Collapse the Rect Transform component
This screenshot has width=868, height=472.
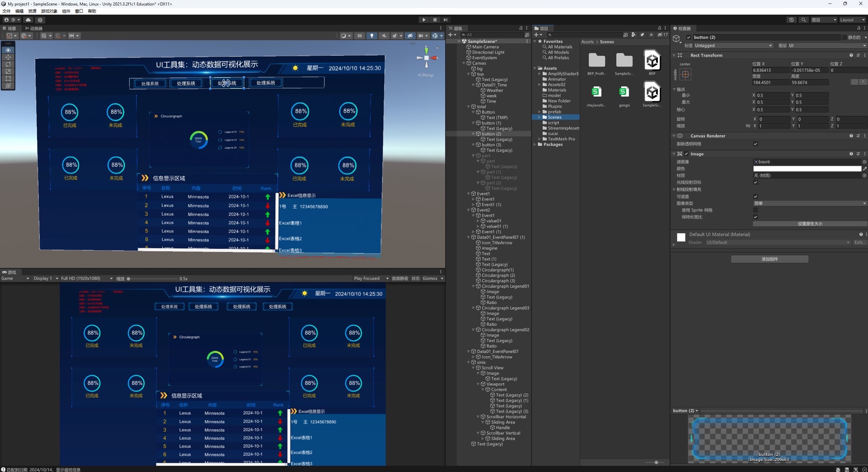(674, 55)
